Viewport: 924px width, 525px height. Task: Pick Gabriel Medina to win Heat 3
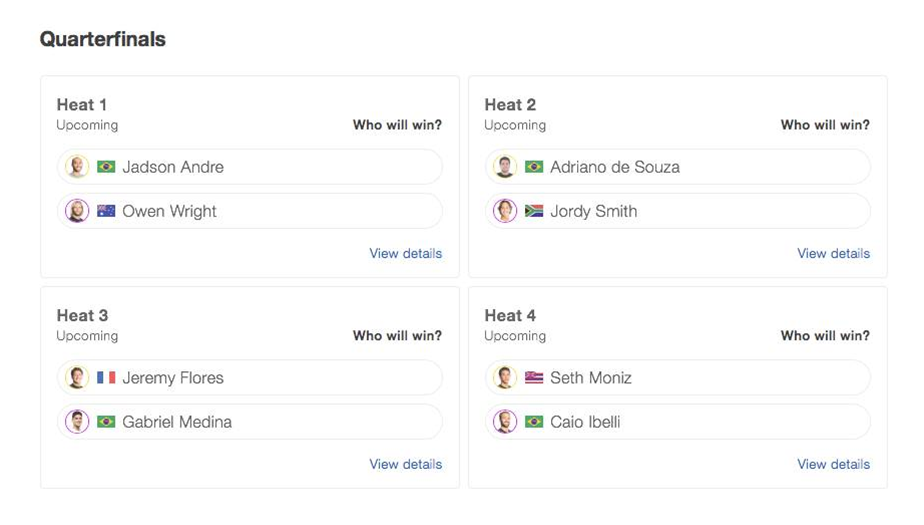point(250,422)
